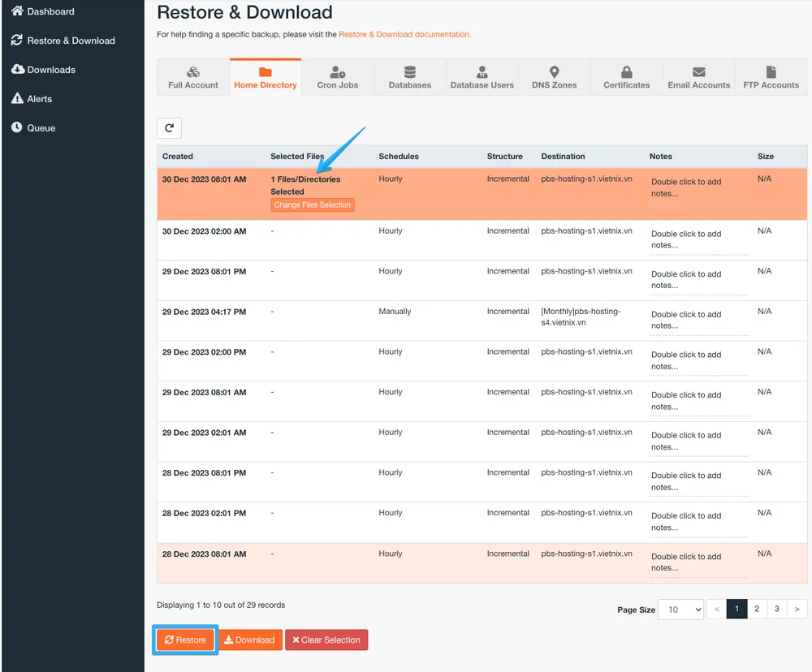Screen dimensions: 812x672
Task: Open the Cron Jobs tab
Action: (x=338, y=78)
